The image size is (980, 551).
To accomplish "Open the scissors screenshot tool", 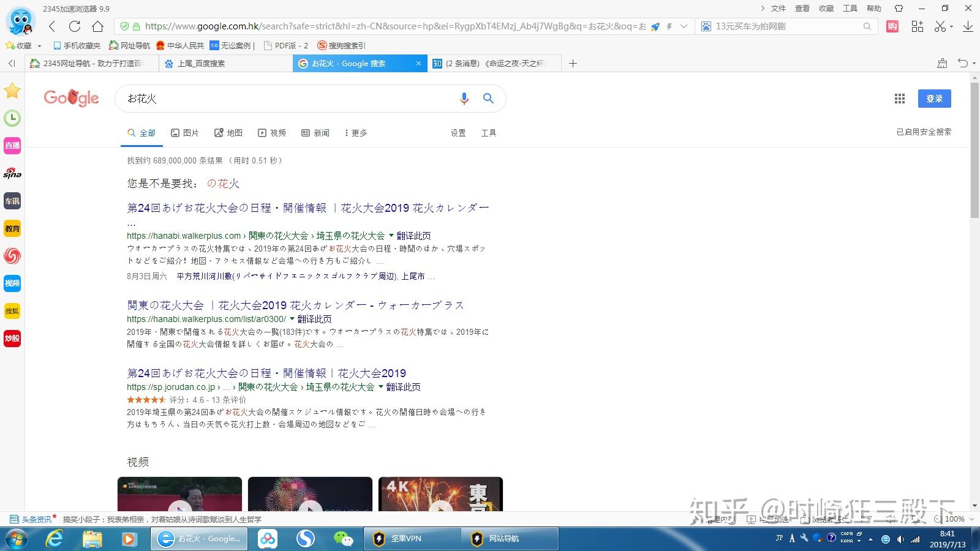I will (x=940, y=26).
